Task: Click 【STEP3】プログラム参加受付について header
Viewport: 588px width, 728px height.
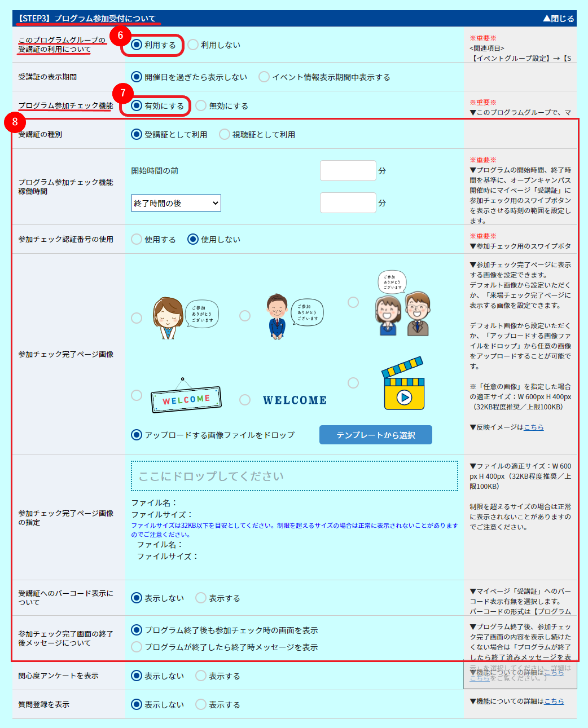Action: tap(86, 19)
